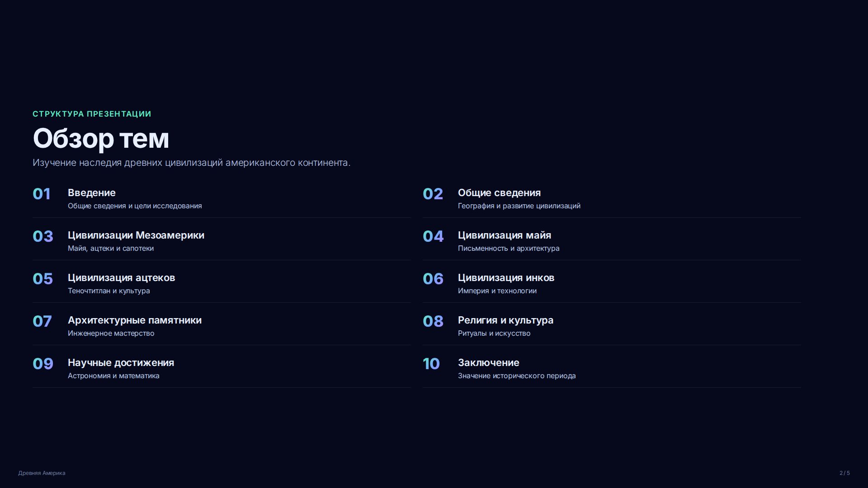Select the 'СТРУКТУРА ПРЕЗЕНТАЦИИ' label
Viewport: 868px width, 488px height.
pos(92,114)
